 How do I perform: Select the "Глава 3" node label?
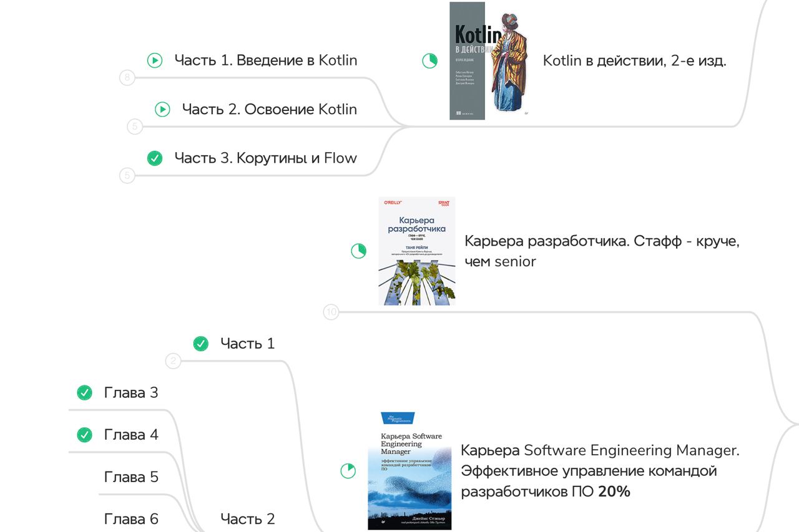131,393
